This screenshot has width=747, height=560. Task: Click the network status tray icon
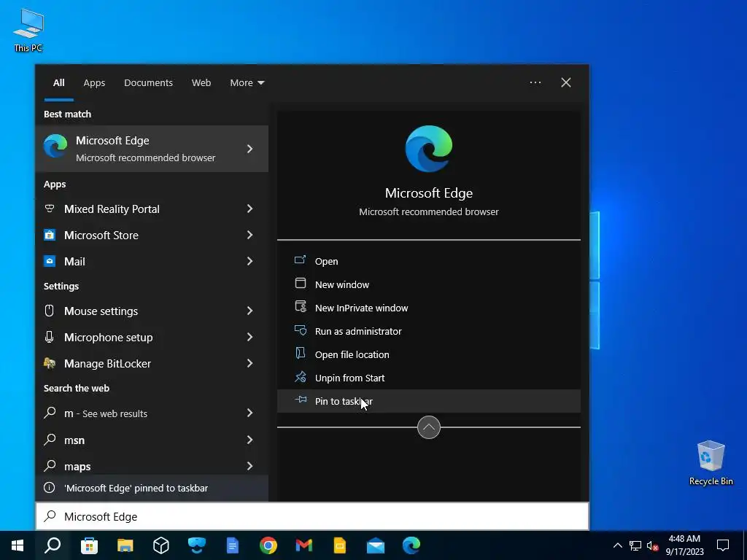(x=635, y=545)
